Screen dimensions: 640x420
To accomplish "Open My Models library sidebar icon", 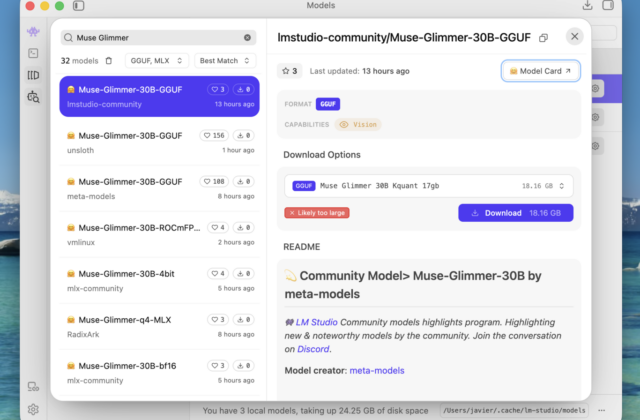I will click(x=33, y=75).
